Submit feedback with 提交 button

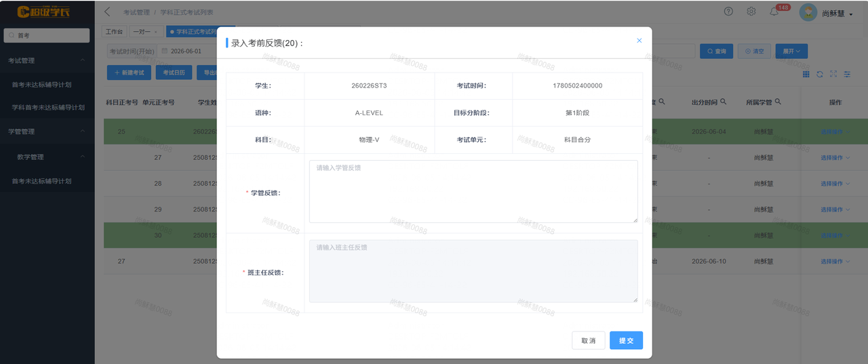click(x=626, y=340)
